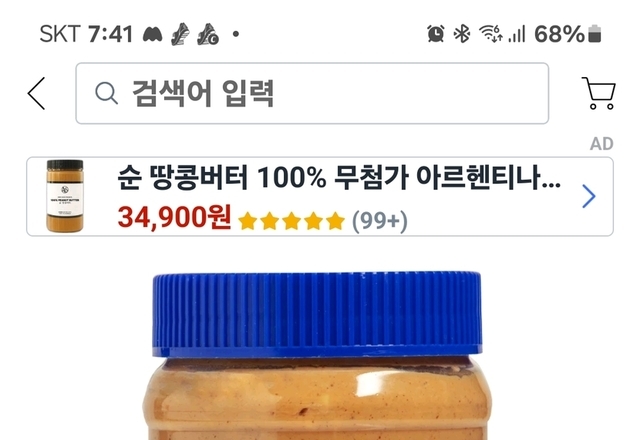The width and height of the screenshot is (640, 440).
Task: Open the 순 땅콩버터 100% 무첨가 ad title
Action: click(x=339, y=178)
